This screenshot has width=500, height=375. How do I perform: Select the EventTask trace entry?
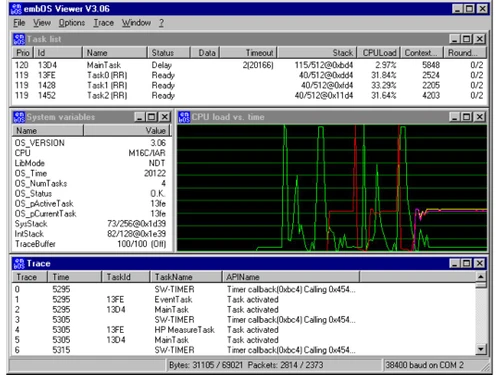coord(244,299)
